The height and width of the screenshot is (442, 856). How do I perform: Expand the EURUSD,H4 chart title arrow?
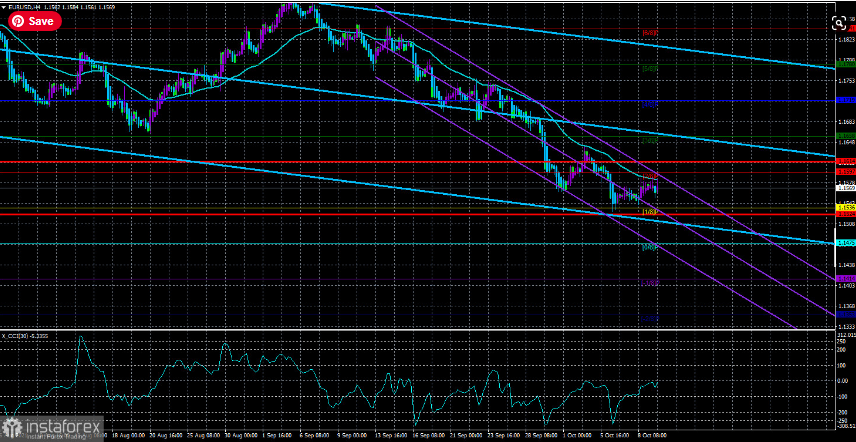pyautogui.click(x=4, y=7)
